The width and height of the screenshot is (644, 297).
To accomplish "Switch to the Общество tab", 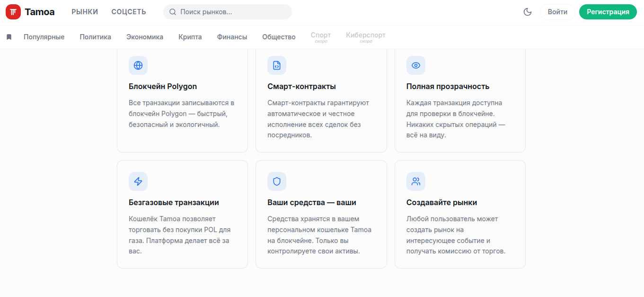I will pos(279,36).
